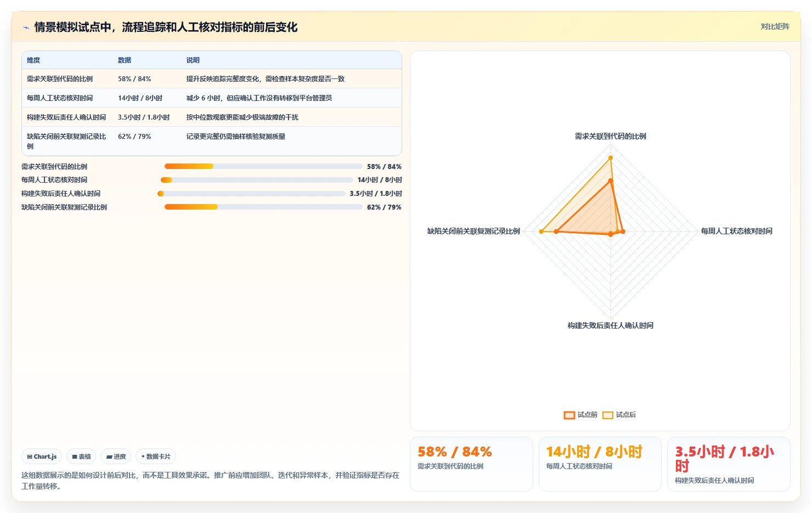Screen dimensions: 812x513
Task: Select the title 情景模拟试点中，流程追踪和人工核对指标的前后变化
Action: coord(166,27)
